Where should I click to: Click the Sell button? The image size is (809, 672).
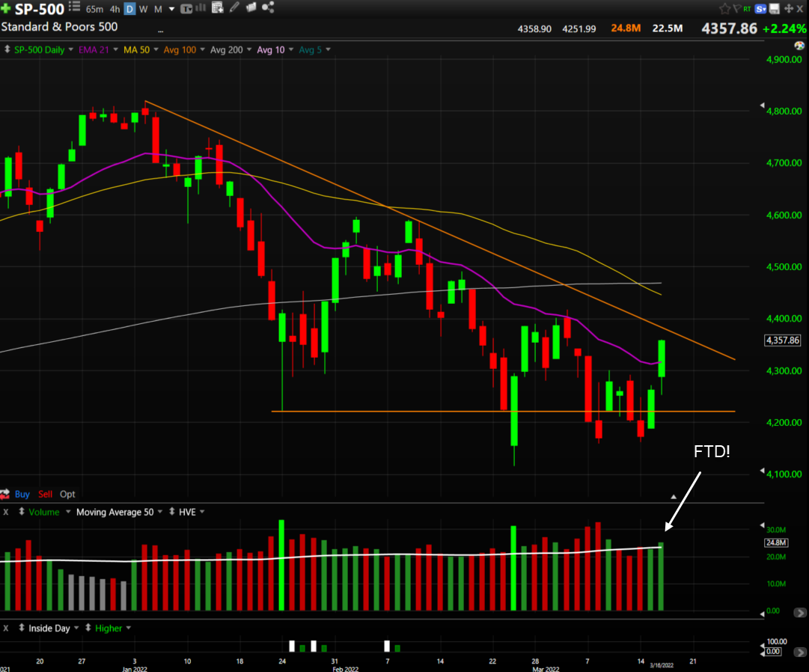[x=46, y=494]
